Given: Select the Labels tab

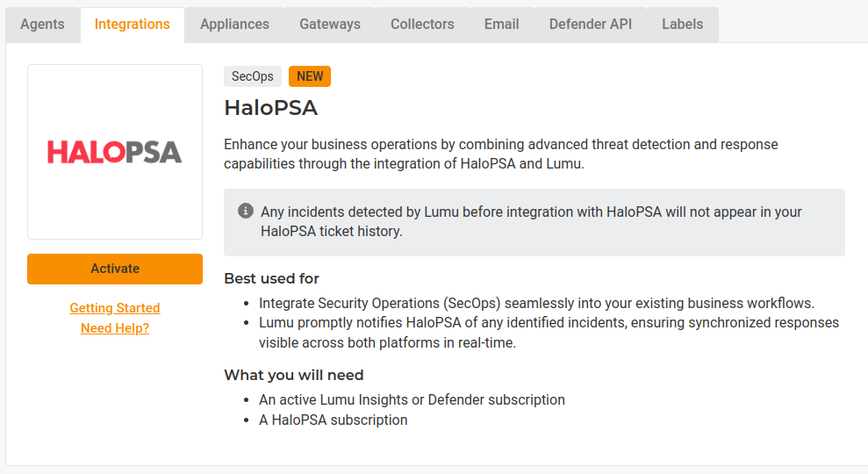Looking at the screenshot, I should (683, 25).
